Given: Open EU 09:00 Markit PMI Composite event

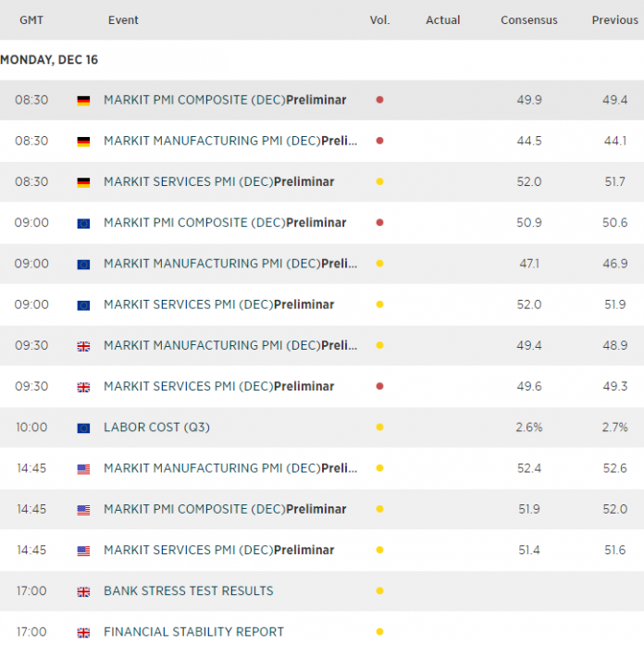Looking at the screenshot, I should tap(225, 222).
